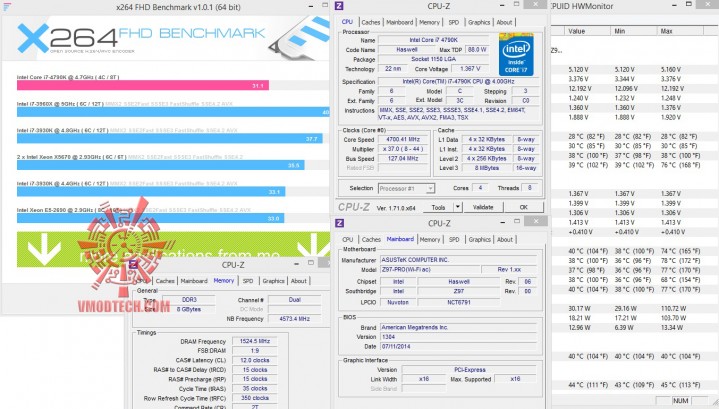The height and width of the screenshot is (409, 719).
Task: Click the FSB:DRAM value "1:9"
Action: pyautogui.click(x=255, y=351)
